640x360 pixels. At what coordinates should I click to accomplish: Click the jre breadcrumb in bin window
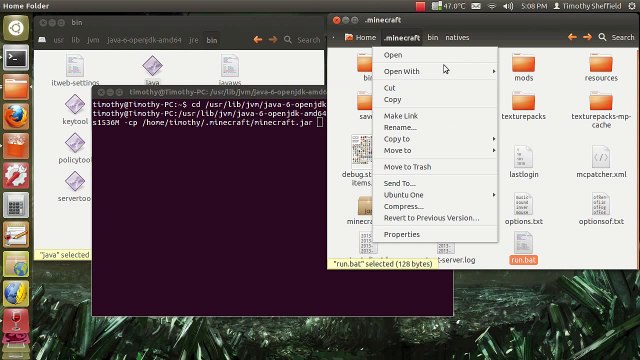tap(193, 40)
